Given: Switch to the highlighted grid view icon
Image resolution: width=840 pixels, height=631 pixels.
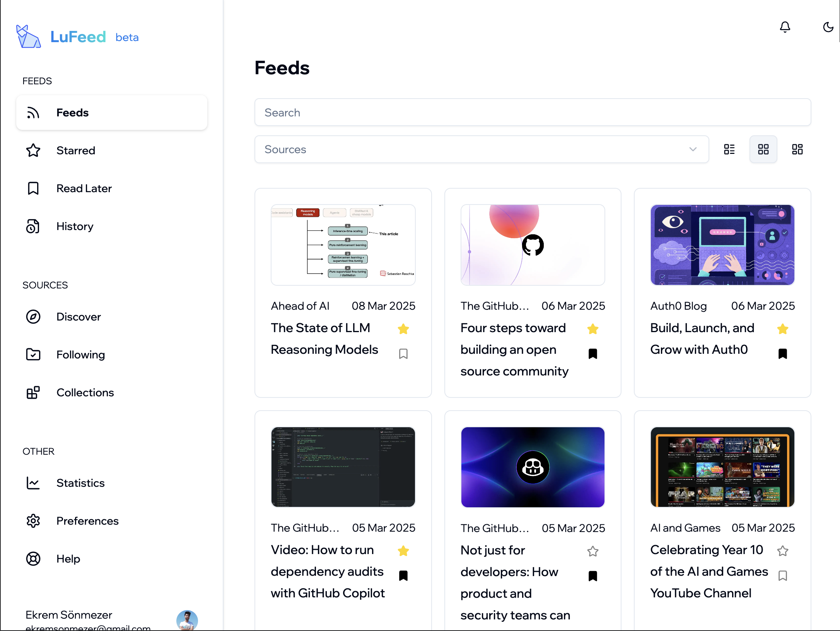Looking at the screenshot, I should [763, 149].
